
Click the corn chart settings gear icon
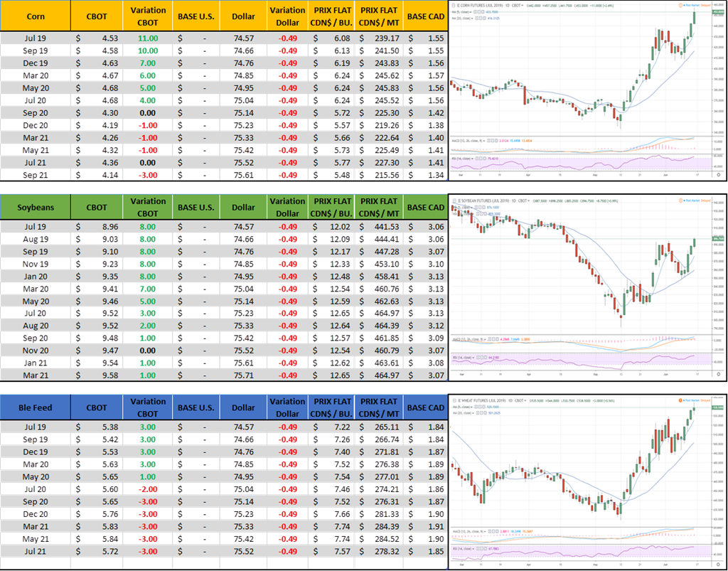(718, 174)
